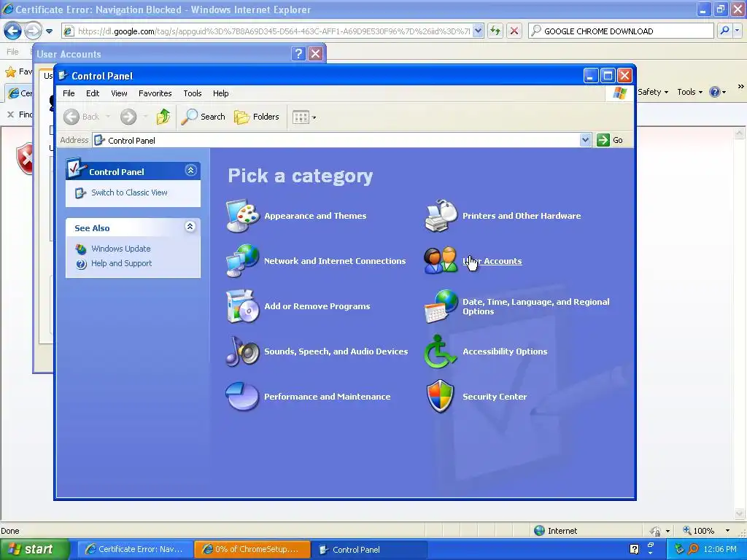747x560 pixels.
Task: Click the taskbar help question icon
Action: coord(634,549)
